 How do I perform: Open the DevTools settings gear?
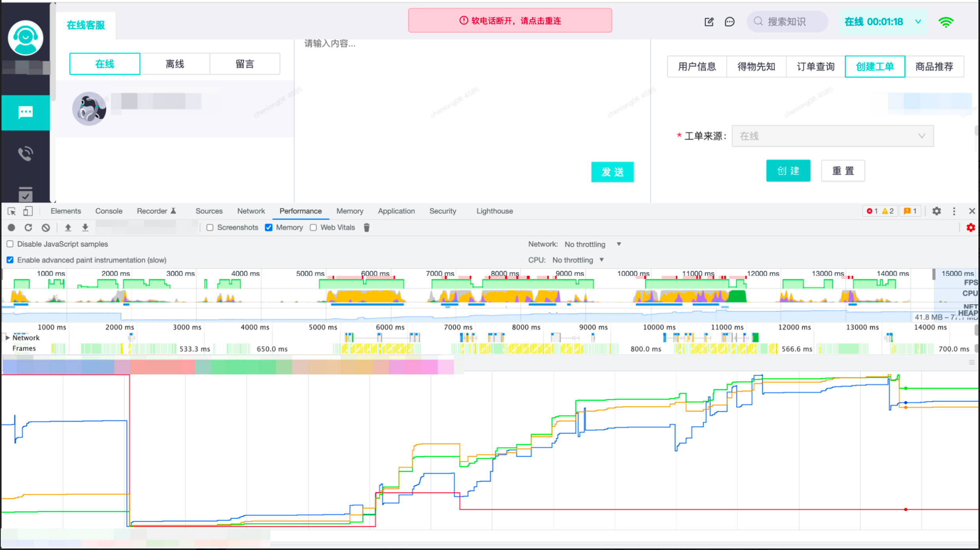point(937,211)
